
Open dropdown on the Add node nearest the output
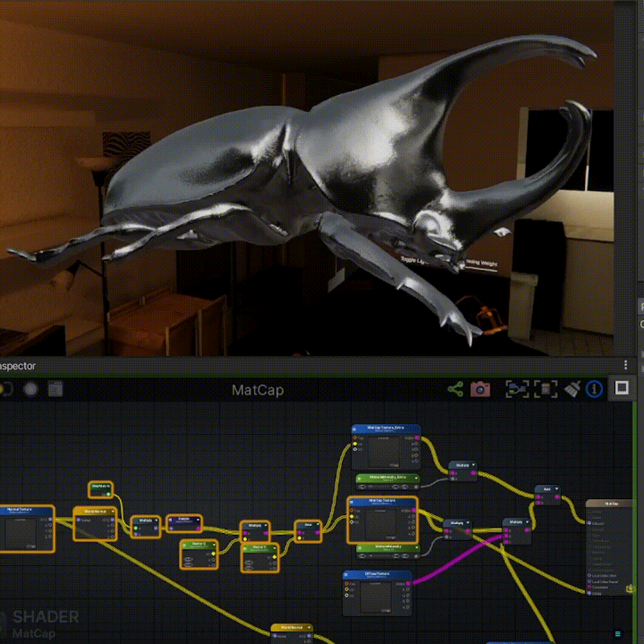(x=556, y=489)
